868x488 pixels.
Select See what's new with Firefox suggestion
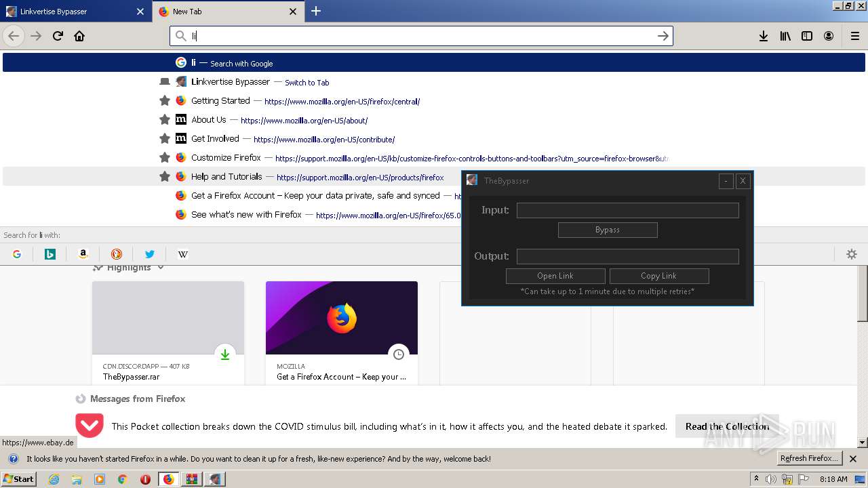(x=233, y=214)
